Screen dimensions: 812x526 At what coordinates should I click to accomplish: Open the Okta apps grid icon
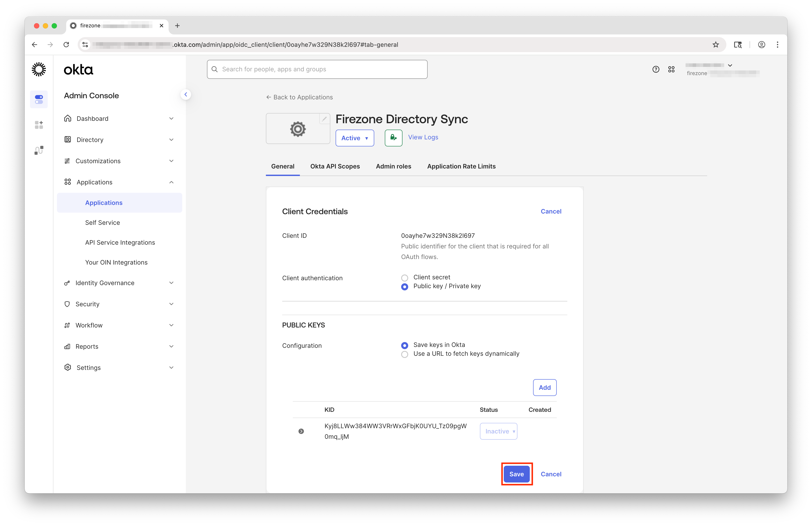pos(671,69)
